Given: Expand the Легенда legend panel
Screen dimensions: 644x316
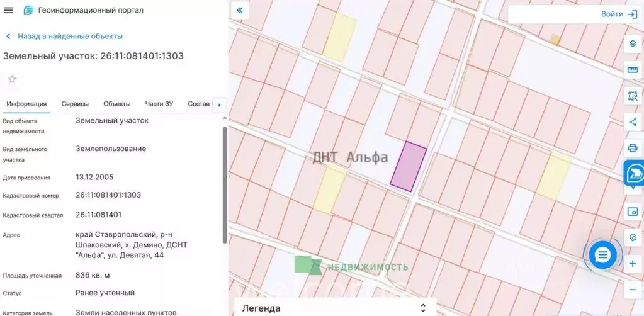Looking at the screenshot, I should click(x=335, y=308).
